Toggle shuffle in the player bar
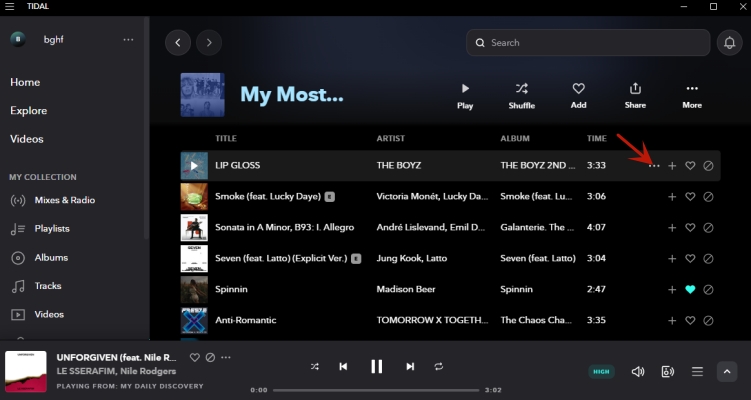The width and height of the screenshot is (751, 400). tap(315, 366)
